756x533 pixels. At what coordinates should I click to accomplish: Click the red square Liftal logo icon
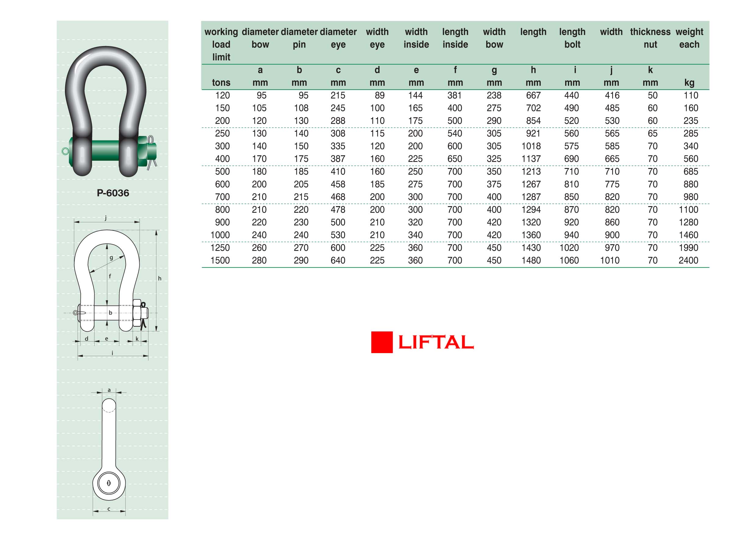pyautogui.click(x=382, y=342)
